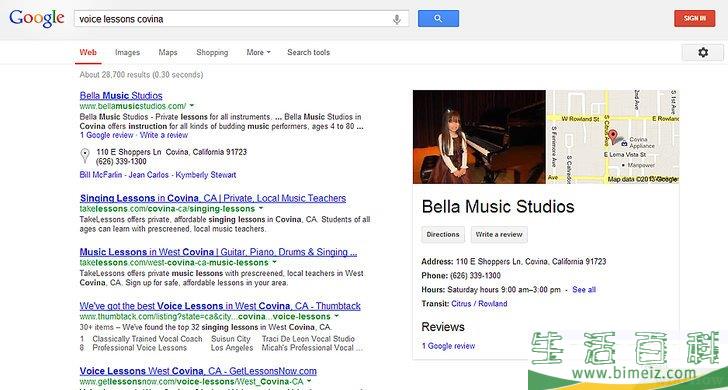Click the blue magnifier search button
Image resolution: width=728 pixels, height=390 pixels.
[438, 19]
